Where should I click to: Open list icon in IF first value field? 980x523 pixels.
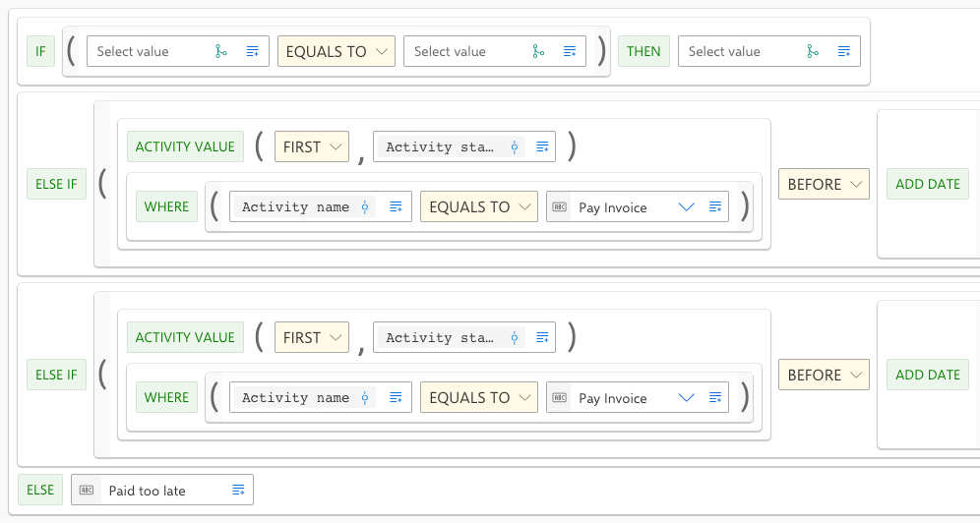253,51
